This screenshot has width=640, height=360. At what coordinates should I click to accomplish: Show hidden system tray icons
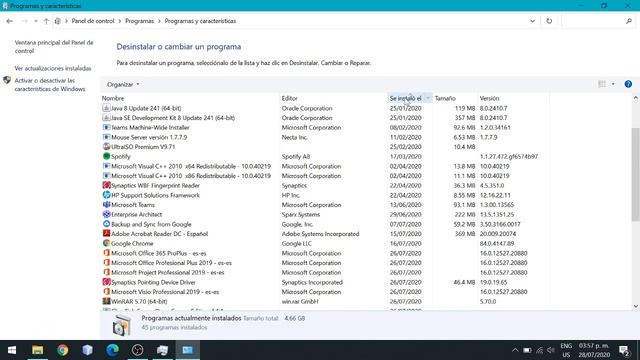tap(515, 350)
